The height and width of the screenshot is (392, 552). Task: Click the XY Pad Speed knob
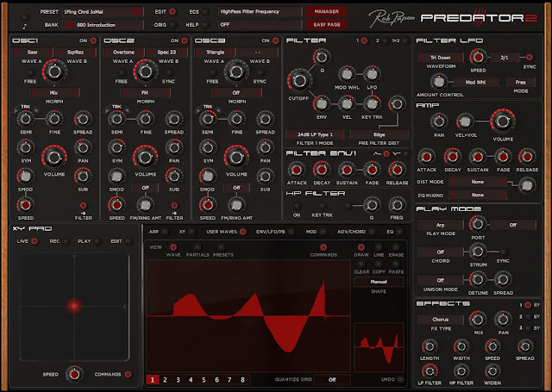pyautogui.click(x=74, y=375)
